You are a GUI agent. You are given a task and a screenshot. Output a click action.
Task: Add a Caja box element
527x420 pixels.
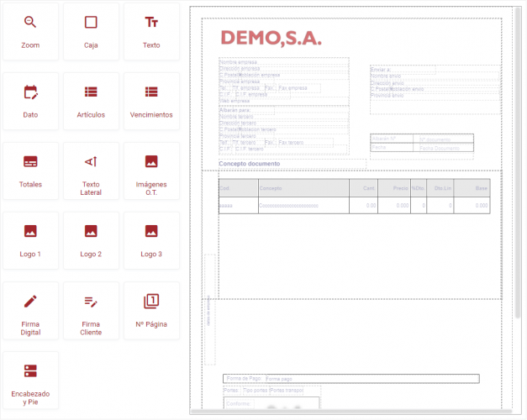click(91, 31)
